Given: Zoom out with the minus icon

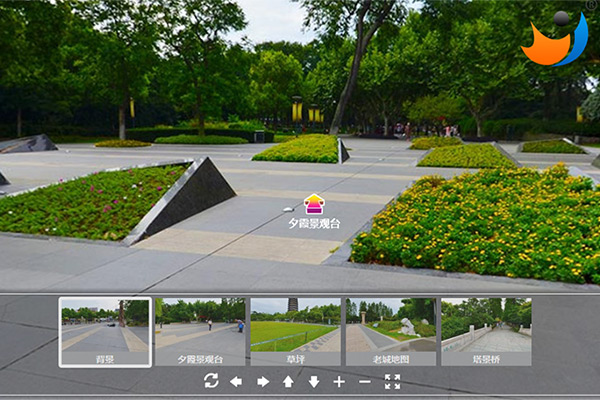Looking at the screenshot, I should pyautogui.click(x=364, y=381).
